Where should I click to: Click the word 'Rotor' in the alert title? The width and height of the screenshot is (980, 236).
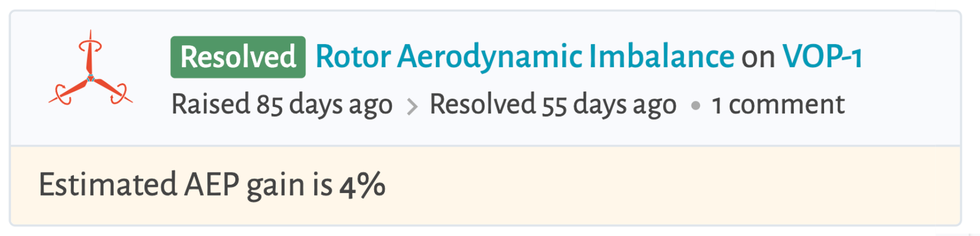click(x=353, y=57)
